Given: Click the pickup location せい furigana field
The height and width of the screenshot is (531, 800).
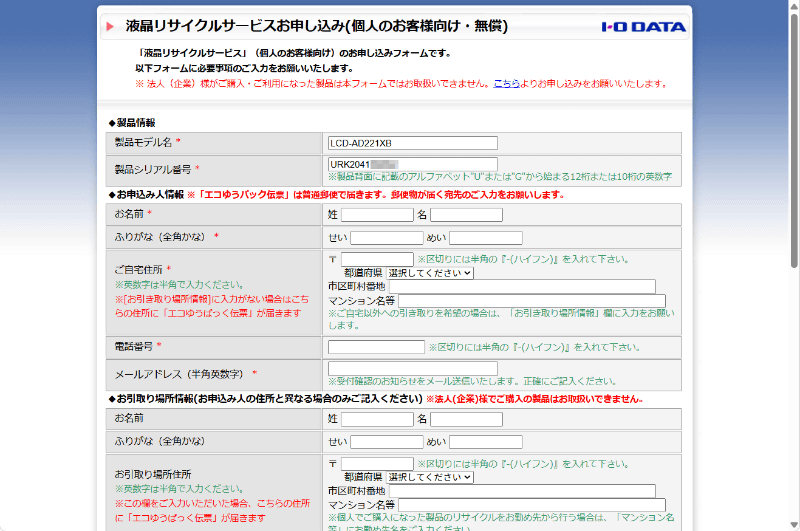Looking at the screenshot, I should pyautogui.click(x=387, y=442).
